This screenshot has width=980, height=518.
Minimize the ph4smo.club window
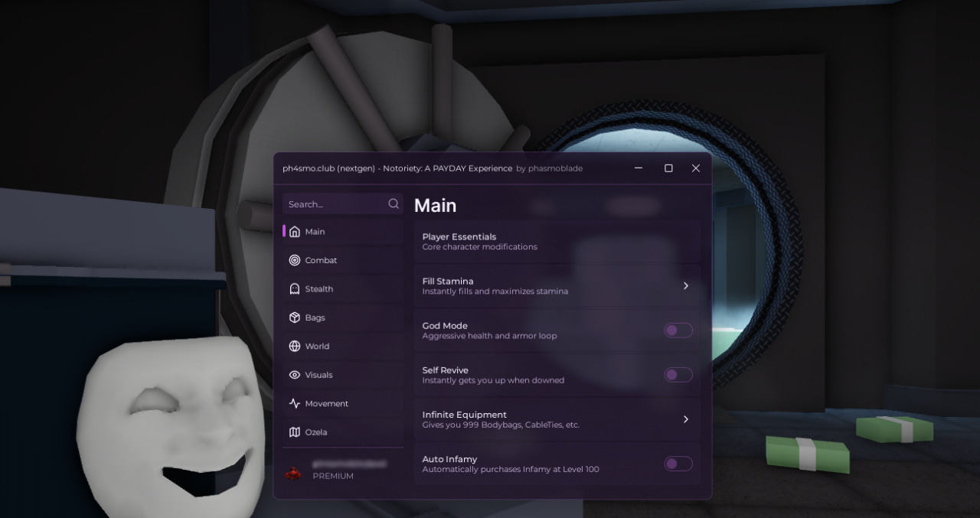click(x=639, y=168)
